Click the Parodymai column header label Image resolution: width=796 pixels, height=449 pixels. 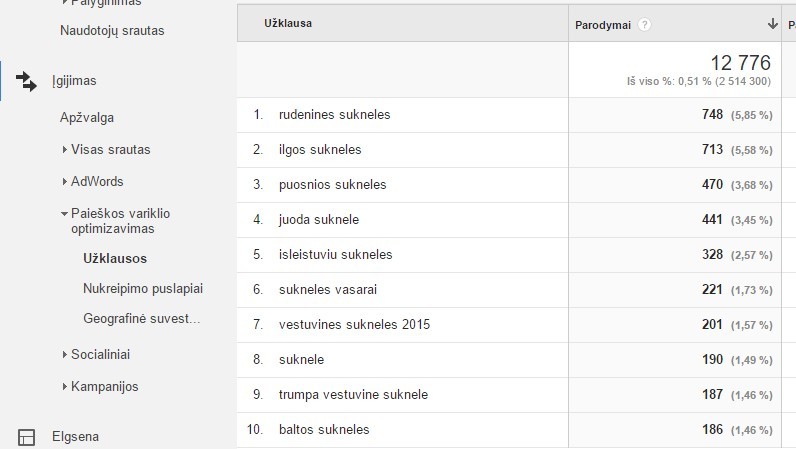(603, 25)
